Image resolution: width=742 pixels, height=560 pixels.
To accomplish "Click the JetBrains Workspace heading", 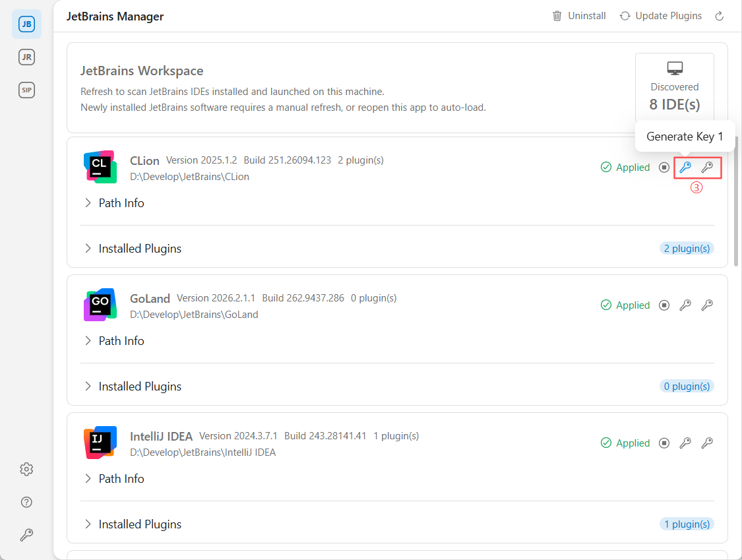I will point(142,71).
